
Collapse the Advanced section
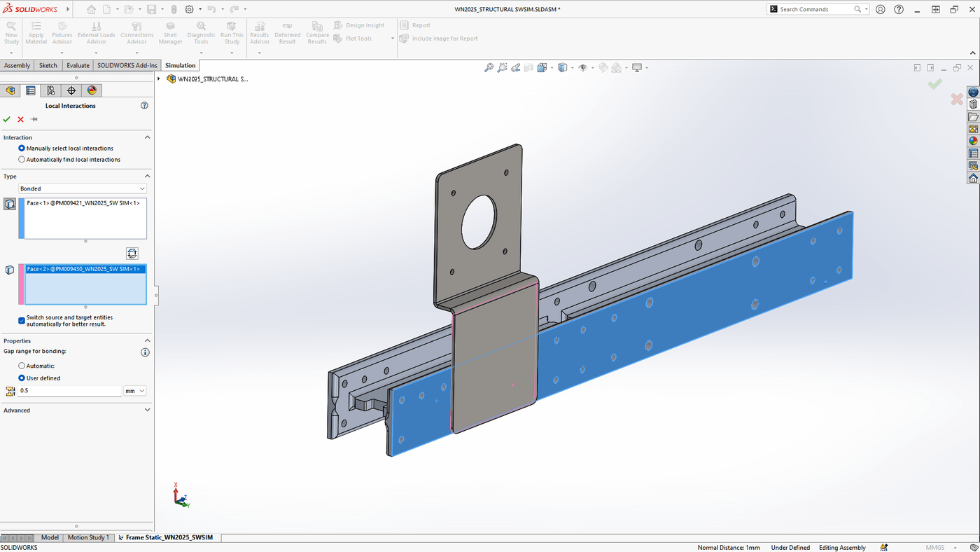click(x=146, y=410)
